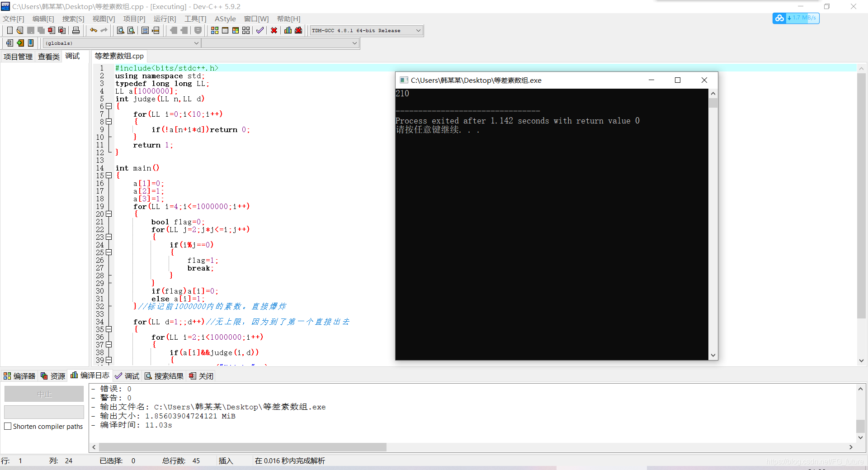The image size is (868, 470).
Task: Switch to 项目管理 side tab
Action: click(x=18, y=57)
